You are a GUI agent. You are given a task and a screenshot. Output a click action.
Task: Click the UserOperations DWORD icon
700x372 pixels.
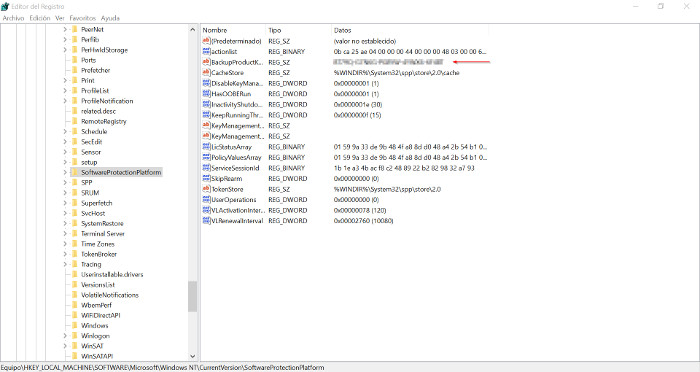click(x=206, y=200)
